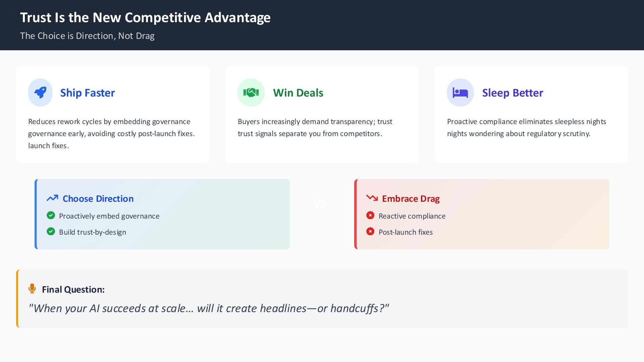
Task: Select the Ship Faster heading
Action: coord(88,93)
